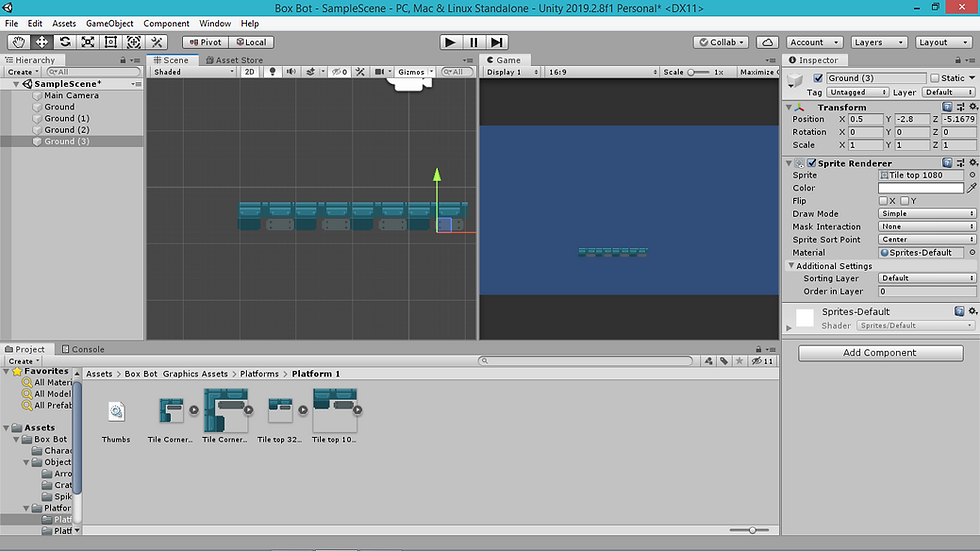Open Transform help reference icon
Image resolution: width=980 pixels, height=551 pixels.
coord(948,107)
